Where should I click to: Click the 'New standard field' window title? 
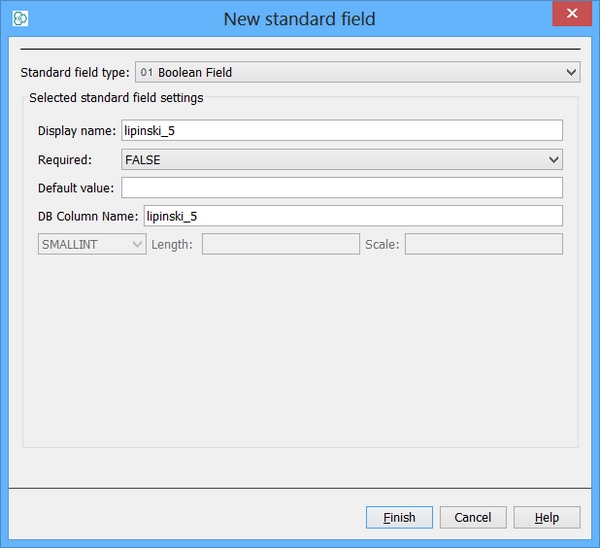299,18
